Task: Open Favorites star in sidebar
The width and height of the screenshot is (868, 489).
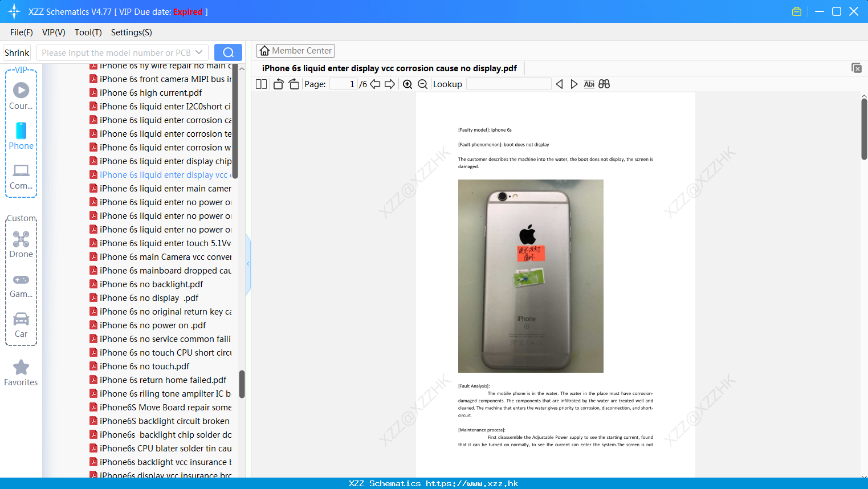Action: [21, 373]
